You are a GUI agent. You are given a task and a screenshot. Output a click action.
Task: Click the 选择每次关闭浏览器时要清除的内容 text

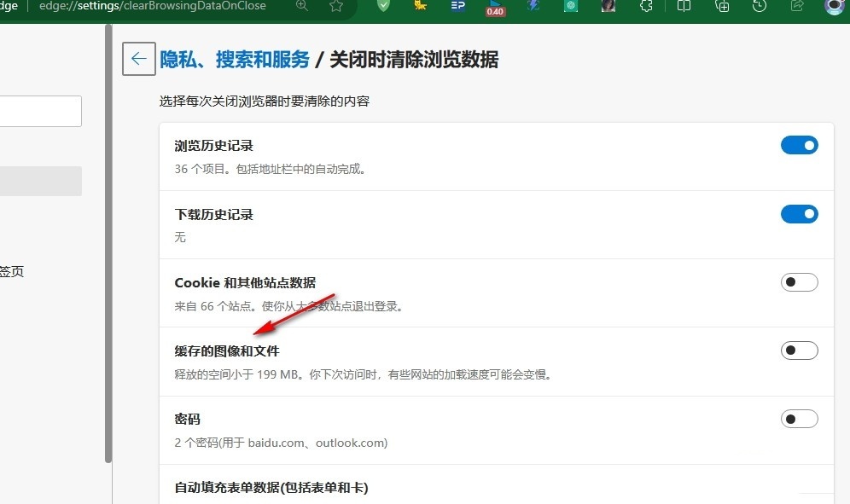(x=265, y=101)
